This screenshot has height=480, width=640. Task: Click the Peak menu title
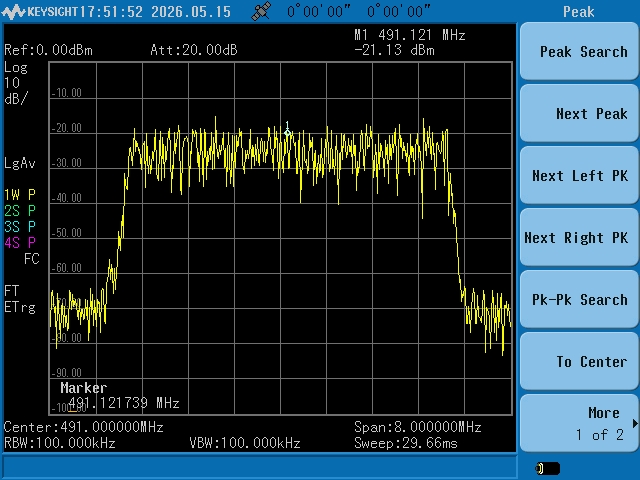[x=578, y=12]
